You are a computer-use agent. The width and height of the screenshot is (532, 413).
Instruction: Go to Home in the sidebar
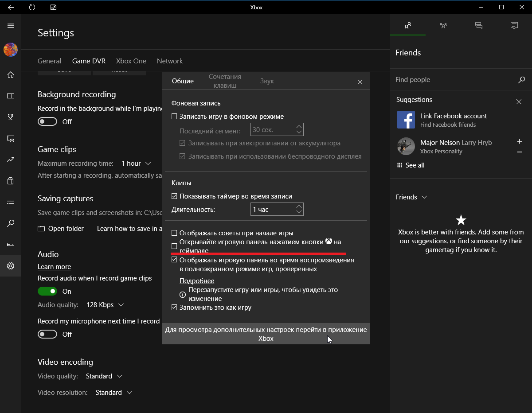[11, 74]
